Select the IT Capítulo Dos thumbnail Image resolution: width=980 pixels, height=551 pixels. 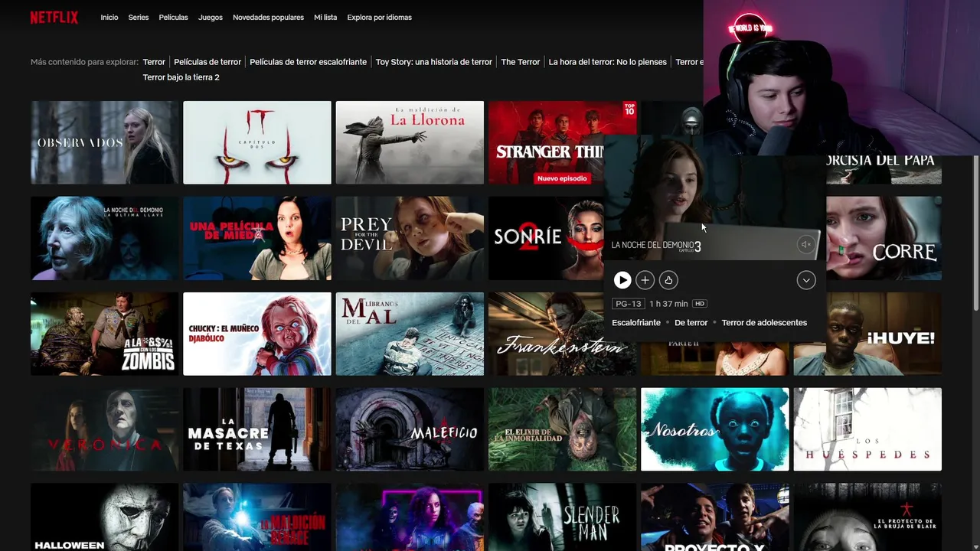coord(257,142)
